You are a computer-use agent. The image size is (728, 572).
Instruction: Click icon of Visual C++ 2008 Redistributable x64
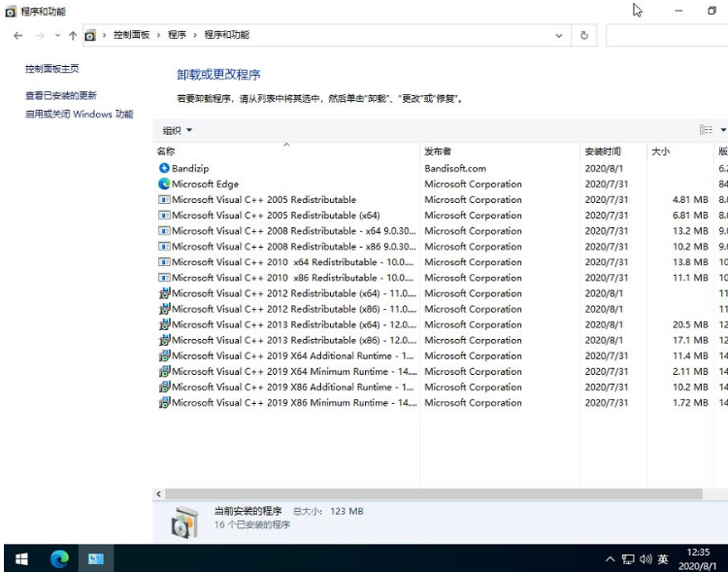coord(164,231)
